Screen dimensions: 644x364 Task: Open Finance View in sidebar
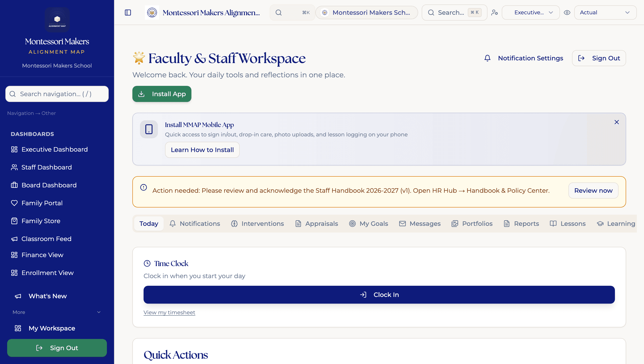[57, 255]
